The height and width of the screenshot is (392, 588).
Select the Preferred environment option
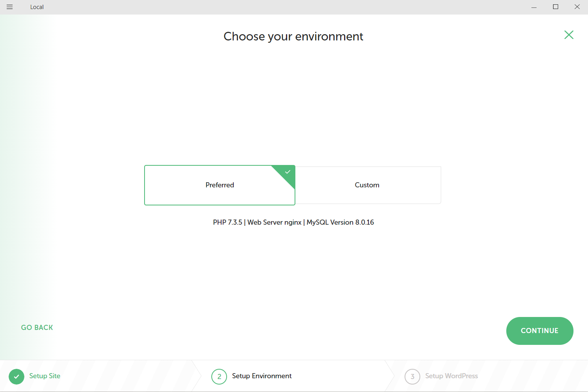point(220,185)
